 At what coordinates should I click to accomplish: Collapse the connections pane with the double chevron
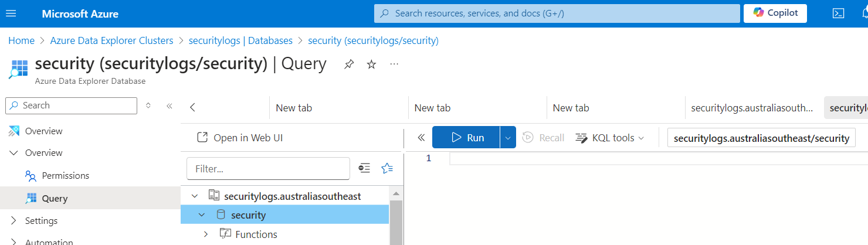tap(421, 138)
